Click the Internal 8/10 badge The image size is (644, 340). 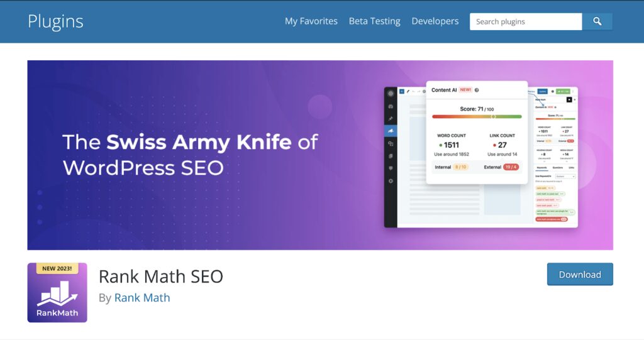click(461, 167)
